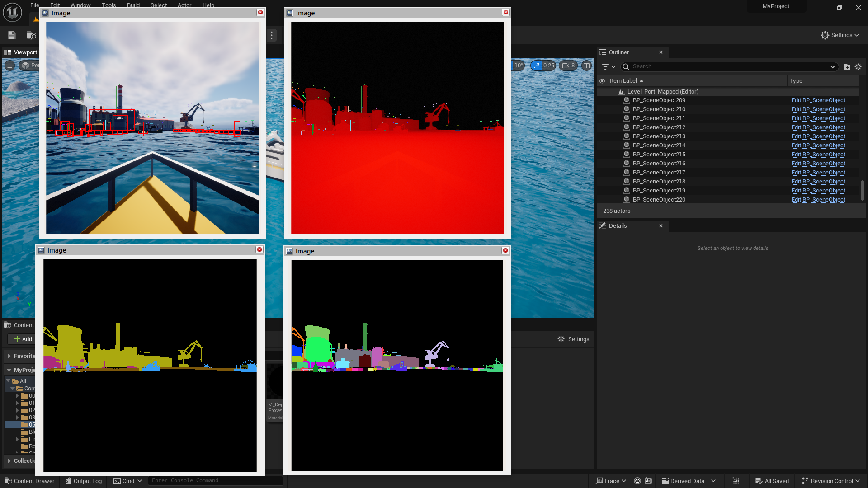
Task: Open the viewport hamburger options menu
Action: pyautogui.click(x=9, y=66)
